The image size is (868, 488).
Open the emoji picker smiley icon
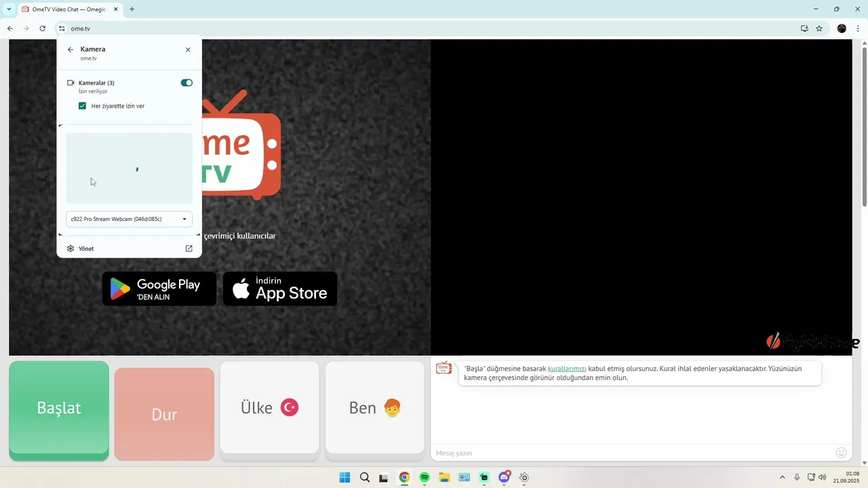842,453
